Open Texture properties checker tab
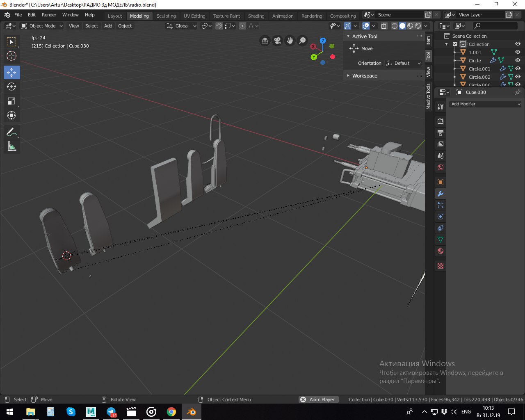This screenshot has width=525, height=420. pos(441,266)
